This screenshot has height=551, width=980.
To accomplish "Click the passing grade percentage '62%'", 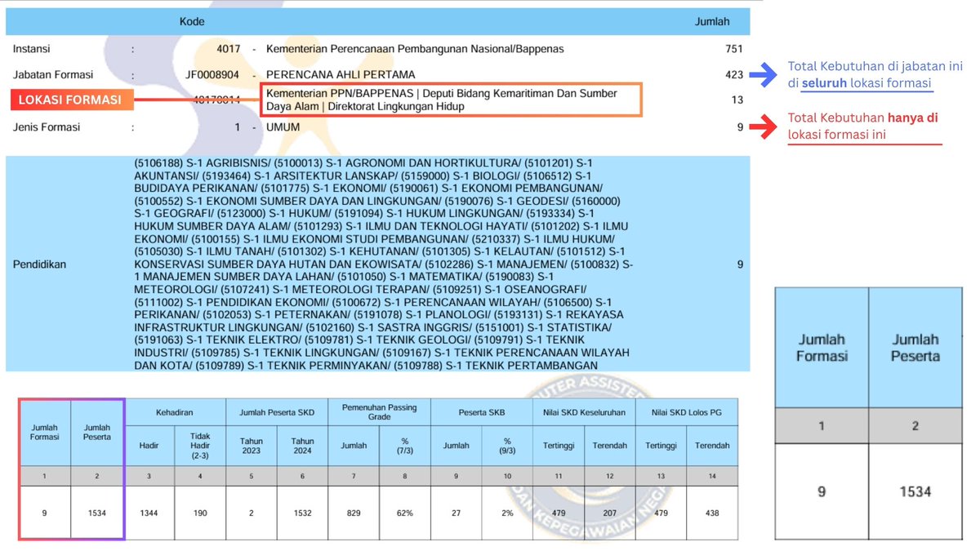I will [x=405, y=513].
